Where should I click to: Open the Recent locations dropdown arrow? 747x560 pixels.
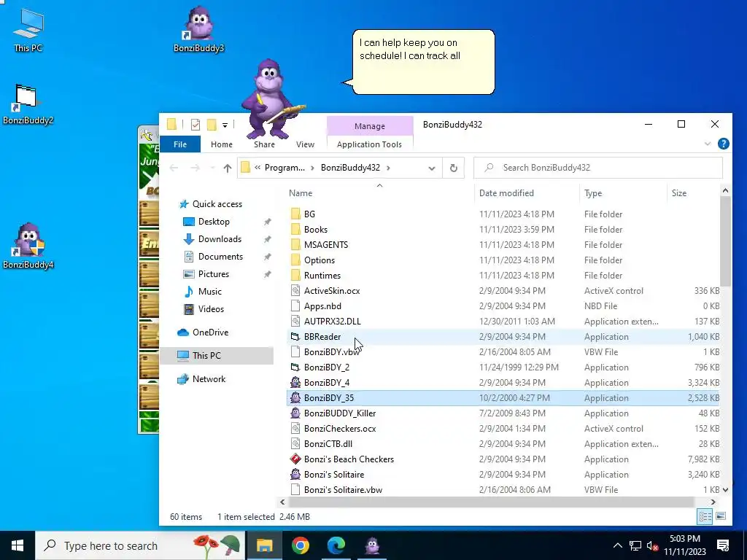pos(212,168)
